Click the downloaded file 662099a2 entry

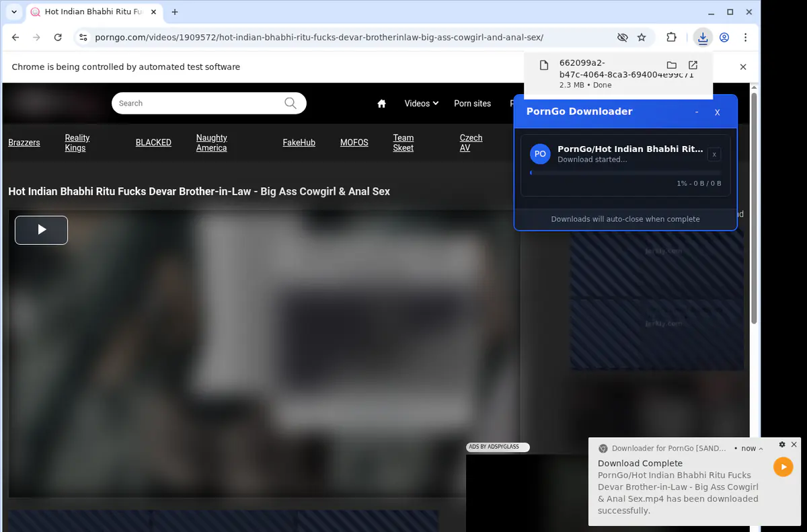[618, 73]
